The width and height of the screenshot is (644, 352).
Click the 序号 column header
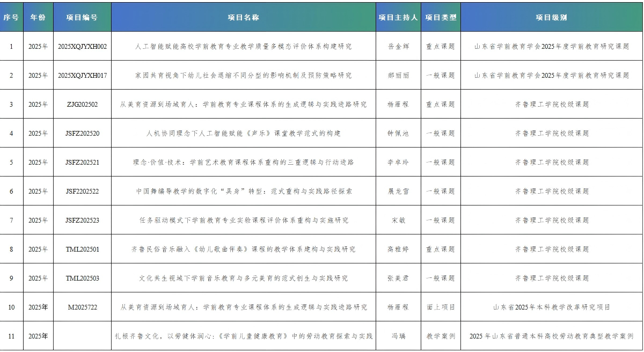[x=11, y=17]
